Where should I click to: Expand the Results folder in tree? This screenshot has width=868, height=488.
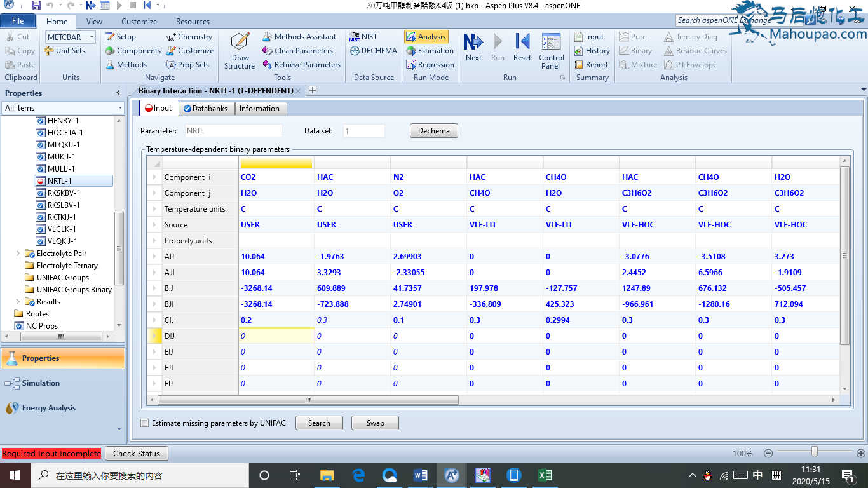(18, 302)
